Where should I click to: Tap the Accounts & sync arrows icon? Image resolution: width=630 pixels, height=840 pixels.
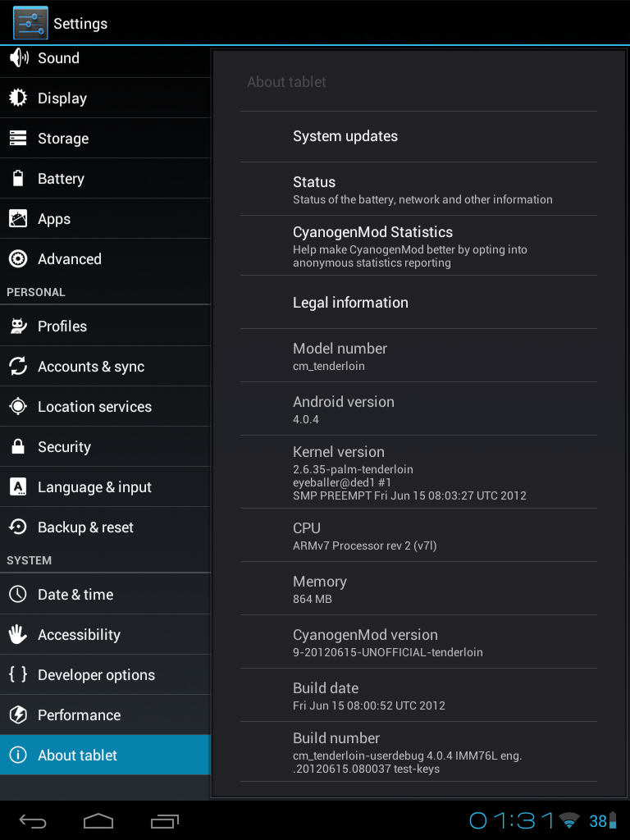[x=18, y=366]
